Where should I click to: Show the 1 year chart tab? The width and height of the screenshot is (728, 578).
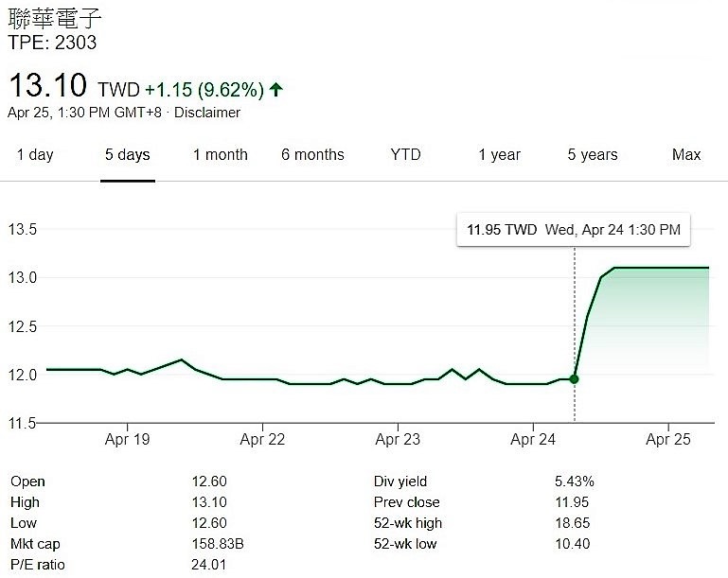point(500,154)
